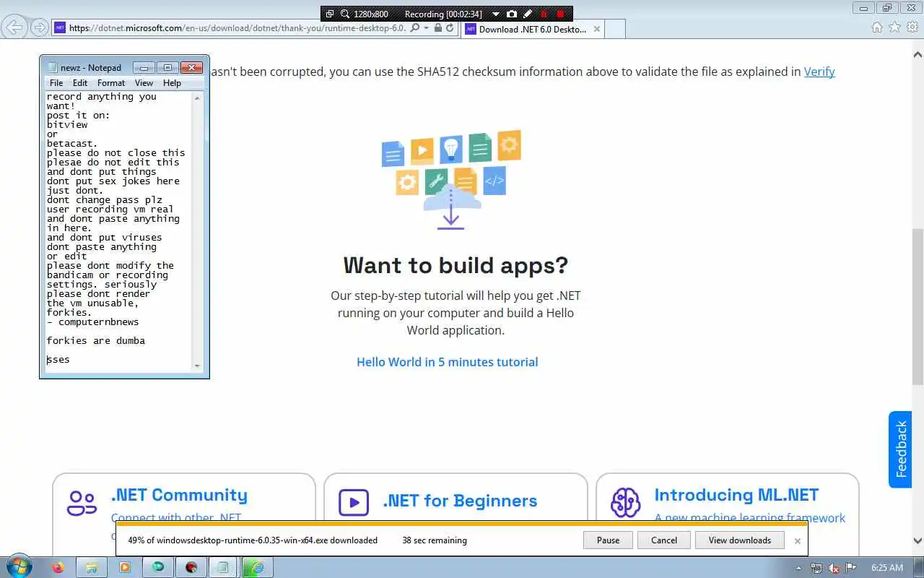Image resolution: width=924 pixels, height=578 pixels.
Task: Switch to Notepad in the taskbar
Action: (x=223, y=567)
